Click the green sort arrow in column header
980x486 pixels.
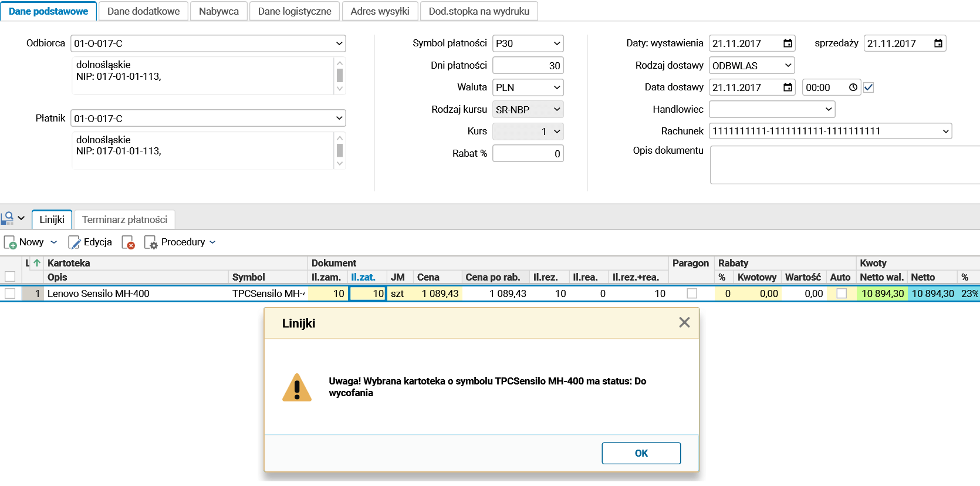coord(37,263)
